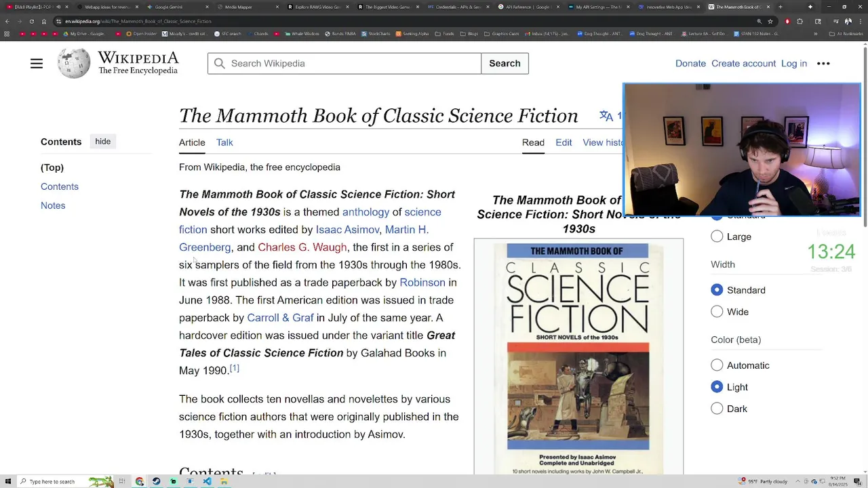Click the taskbar weather Partly cloudy widget

tap(763, 482)
